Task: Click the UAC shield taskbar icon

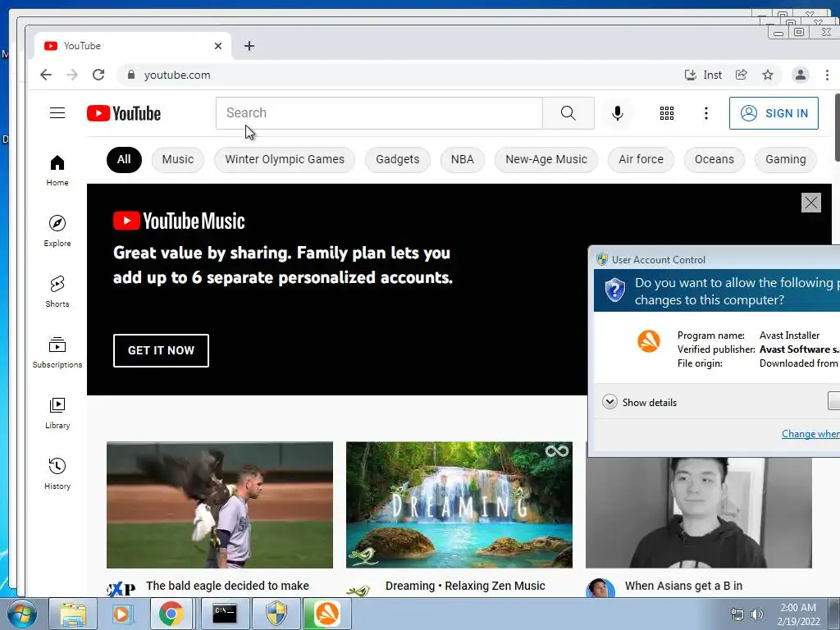Action: pos(276,614)
